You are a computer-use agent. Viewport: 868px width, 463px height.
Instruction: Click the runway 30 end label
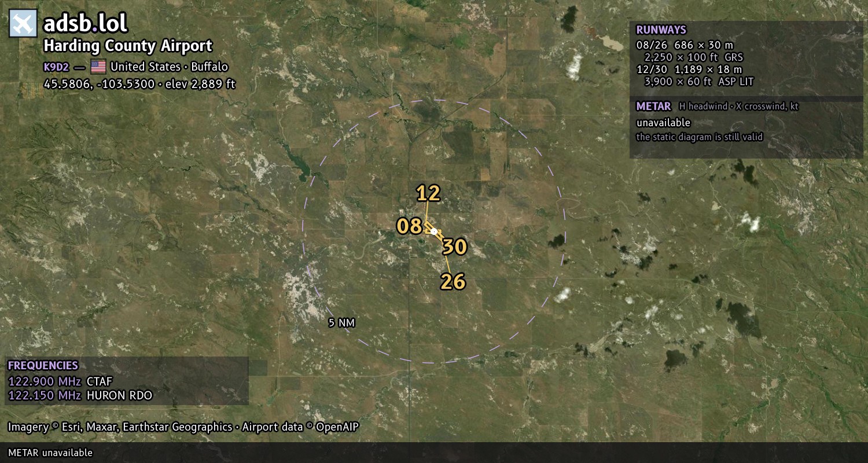pos(455,247)
